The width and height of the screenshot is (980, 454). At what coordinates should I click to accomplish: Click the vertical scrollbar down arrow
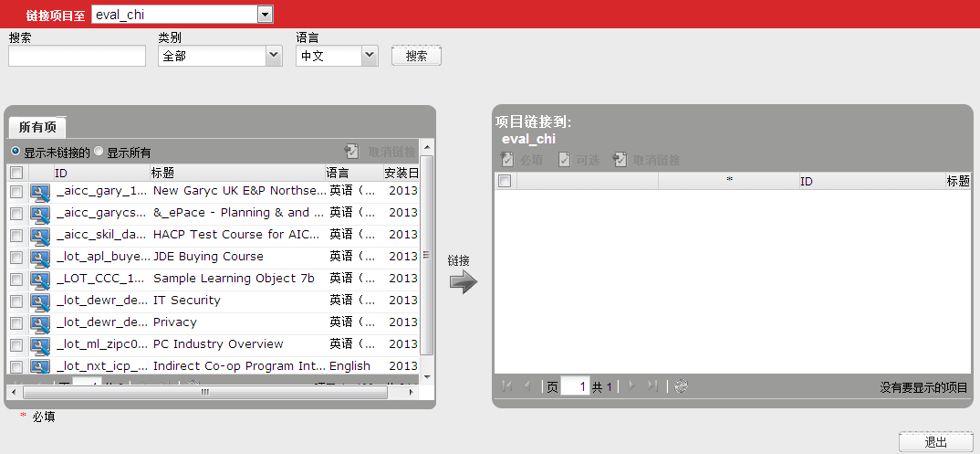click(x=428, y=377)
